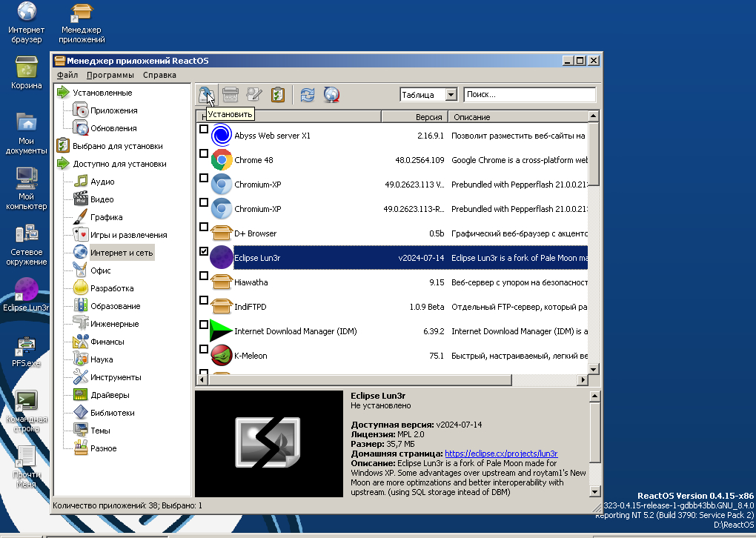
Task: Click the Install toolbar icon
Action: pos(206,95)
